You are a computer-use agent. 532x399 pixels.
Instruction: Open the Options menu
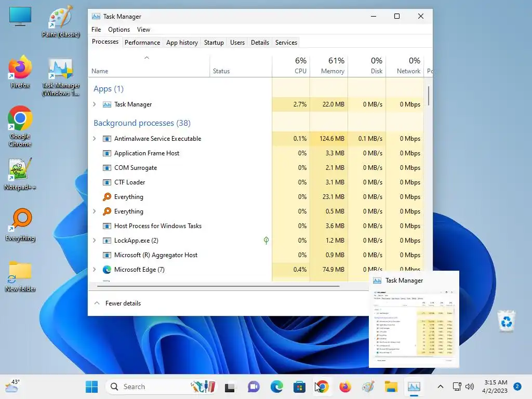119,30
